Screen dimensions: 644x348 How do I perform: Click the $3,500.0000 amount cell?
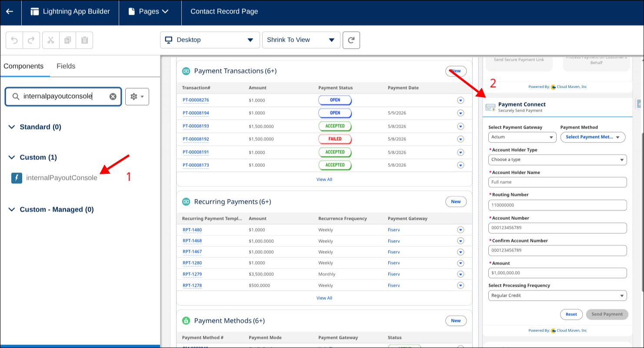[x=261, y=274]
